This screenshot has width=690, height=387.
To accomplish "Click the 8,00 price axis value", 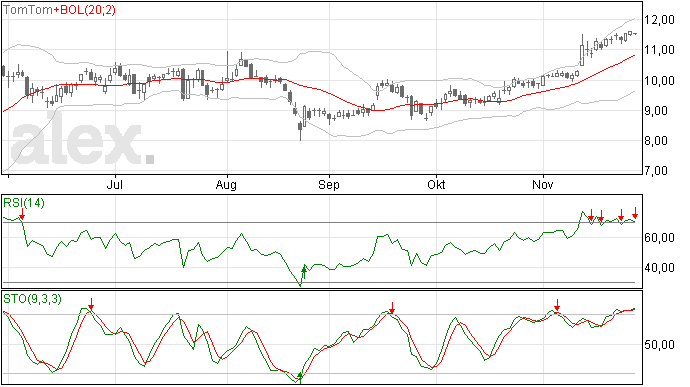I will 659,141.
